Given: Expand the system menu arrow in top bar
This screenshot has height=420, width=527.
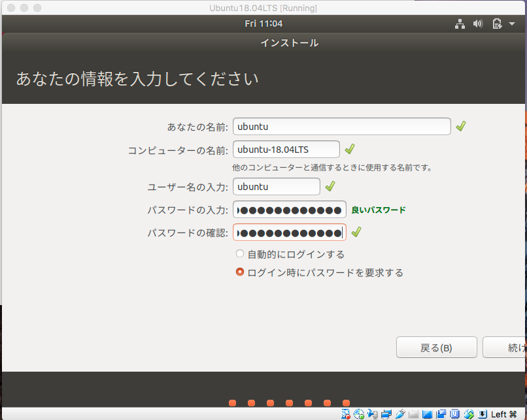Looking at the screenshot, I should [512, 24].
